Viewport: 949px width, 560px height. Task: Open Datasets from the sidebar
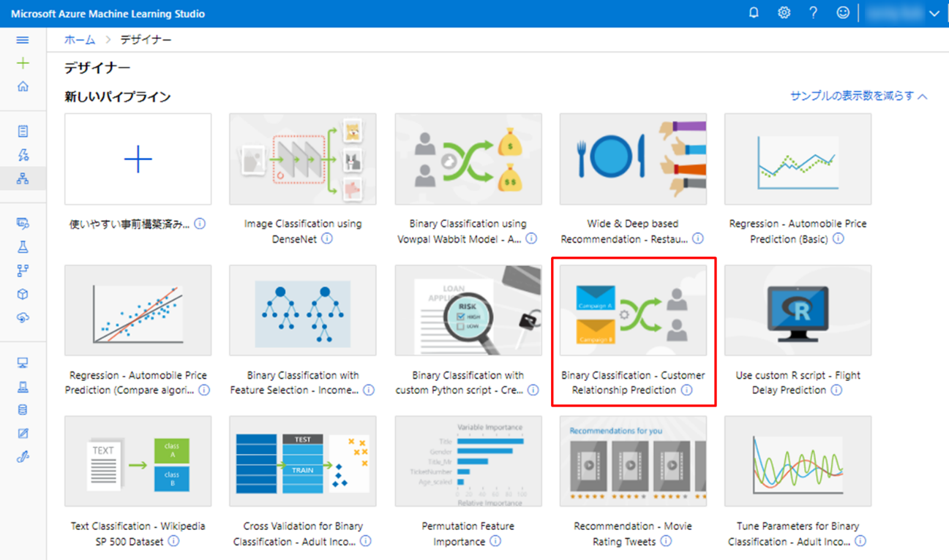pyautogui.click(x=23, y=224)
